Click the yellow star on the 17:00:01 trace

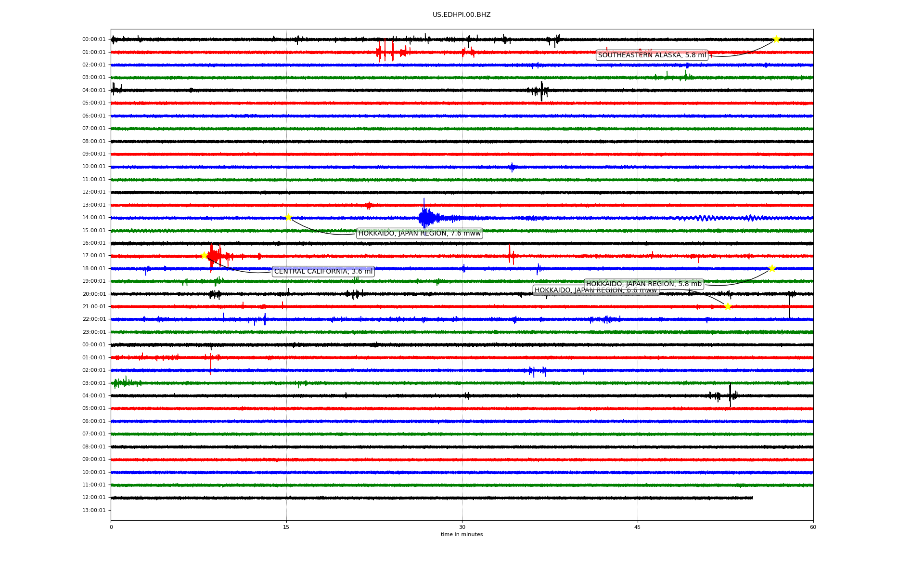coord(204,255)
